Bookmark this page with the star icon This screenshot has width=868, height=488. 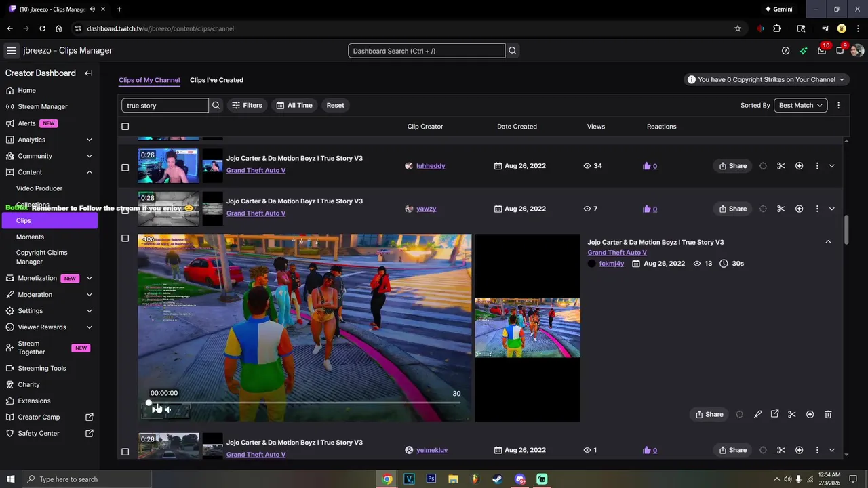coord(738,28)
